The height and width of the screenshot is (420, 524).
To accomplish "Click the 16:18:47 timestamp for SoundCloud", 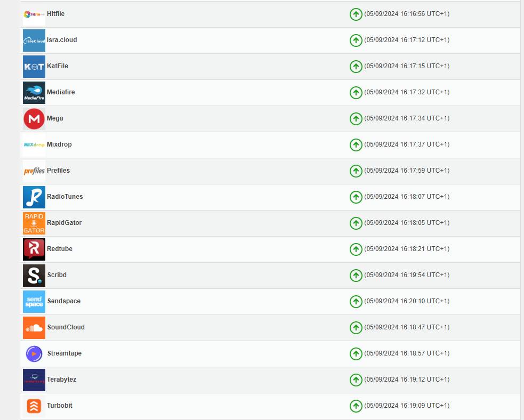I will 407,327.
